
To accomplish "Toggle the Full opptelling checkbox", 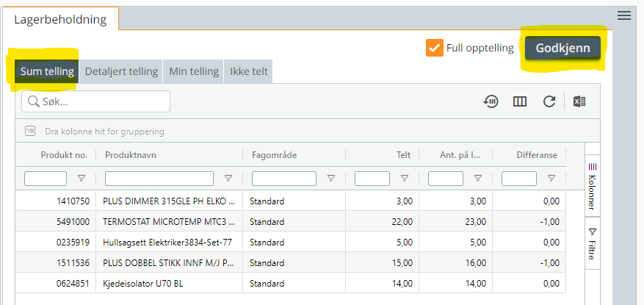I will (435, 48).
